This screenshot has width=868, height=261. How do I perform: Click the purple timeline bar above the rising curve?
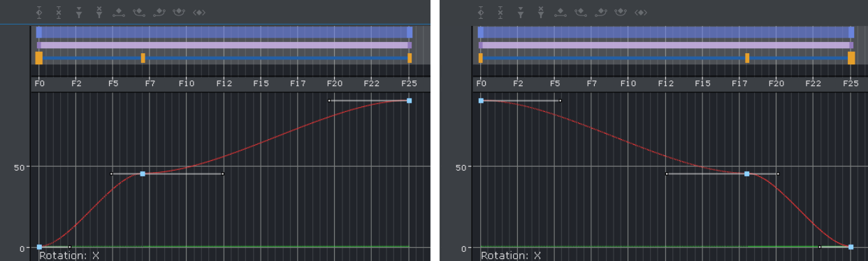224,45
